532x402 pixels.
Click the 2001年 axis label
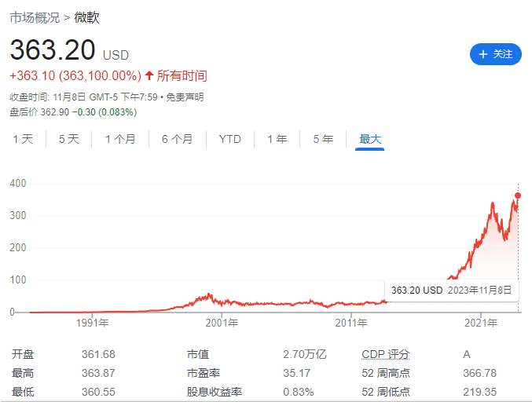(x=222, y=323)
